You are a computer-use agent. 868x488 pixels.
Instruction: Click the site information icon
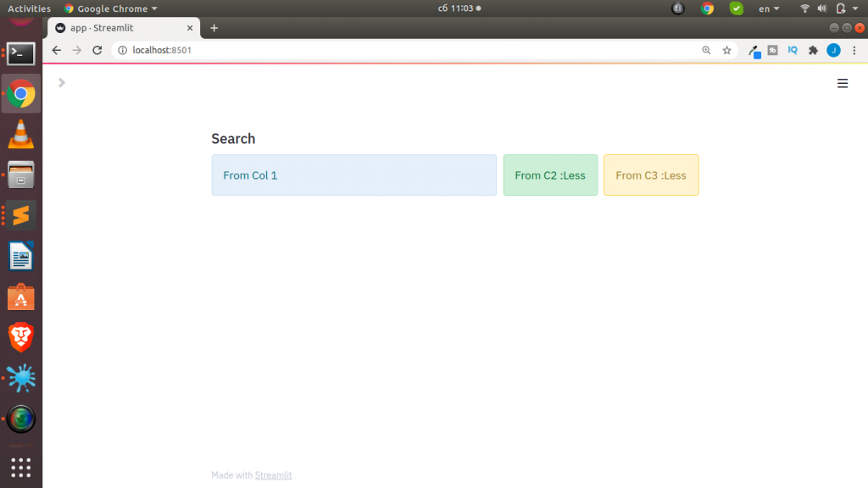122,50
